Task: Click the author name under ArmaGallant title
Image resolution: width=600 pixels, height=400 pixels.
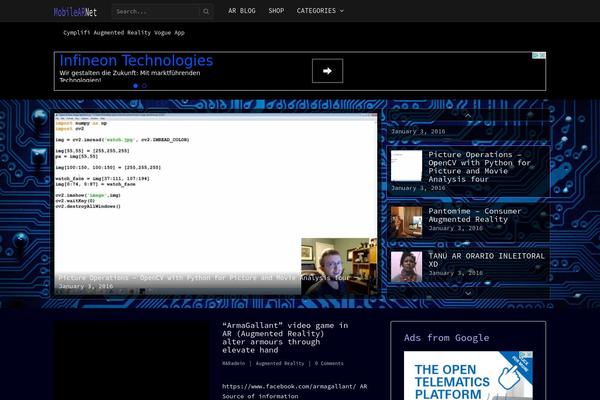Action: pos(233,363)
